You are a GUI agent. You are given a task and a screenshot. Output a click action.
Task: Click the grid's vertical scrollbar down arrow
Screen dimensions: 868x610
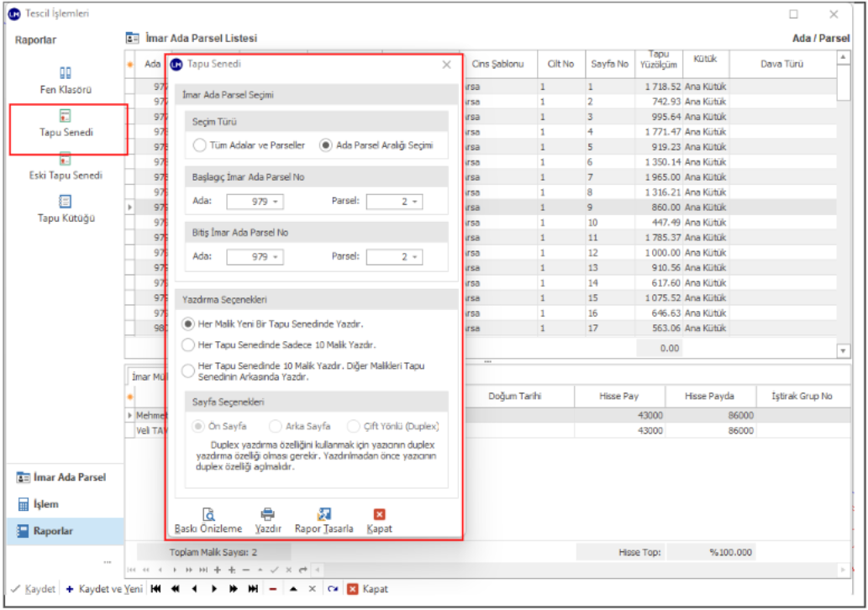(844, 350)
